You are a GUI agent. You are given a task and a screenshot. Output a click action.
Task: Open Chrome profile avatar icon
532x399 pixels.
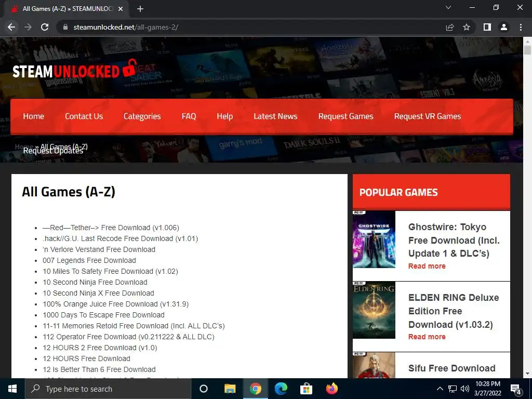504,27
